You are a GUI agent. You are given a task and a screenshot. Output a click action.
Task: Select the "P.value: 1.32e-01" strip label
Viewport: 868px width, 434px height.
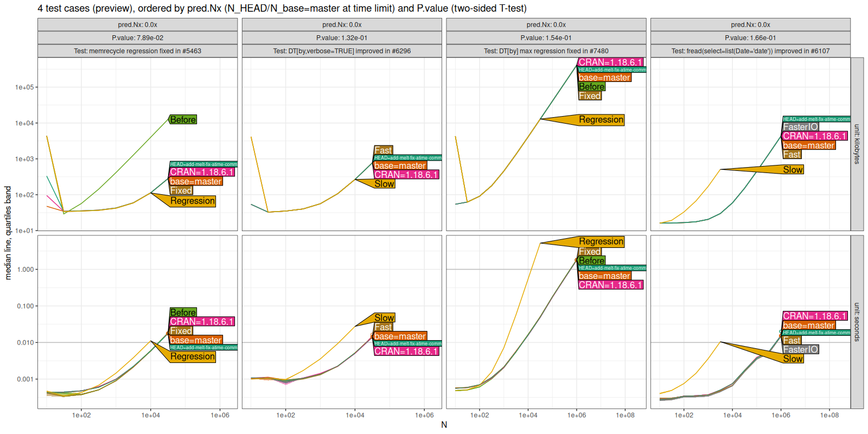pyautogui.click(x=342, y=38)
